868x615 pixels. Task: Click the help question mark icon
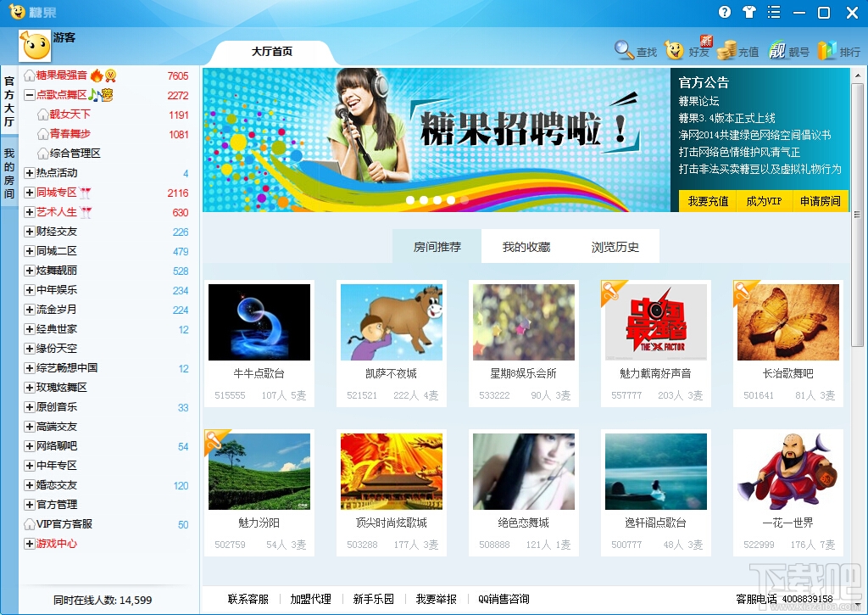(x=725, y=12)
